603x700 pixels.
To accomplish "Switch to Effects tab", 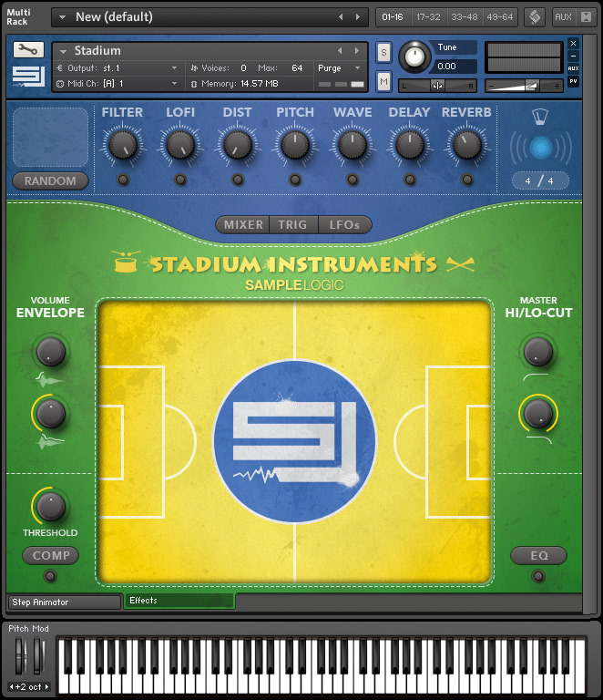I will (179, 601).
